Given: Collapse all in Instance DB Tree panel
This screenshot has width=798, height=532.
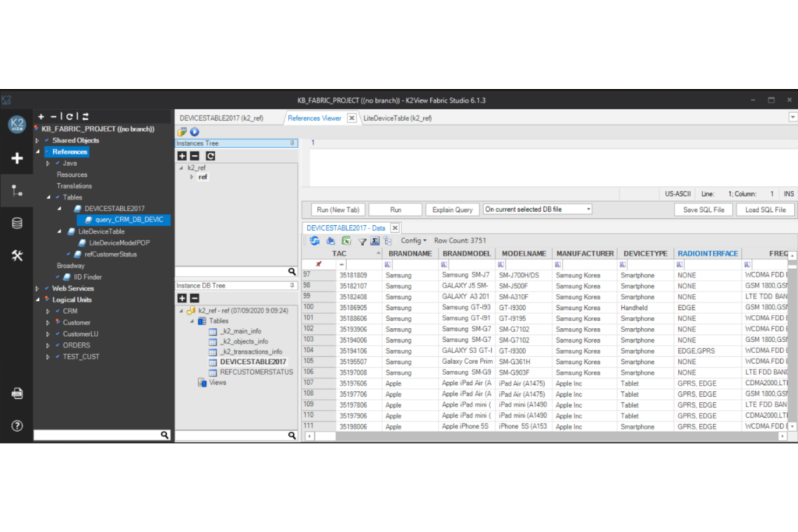Looking at the screenshot, I should coord(195,298).
